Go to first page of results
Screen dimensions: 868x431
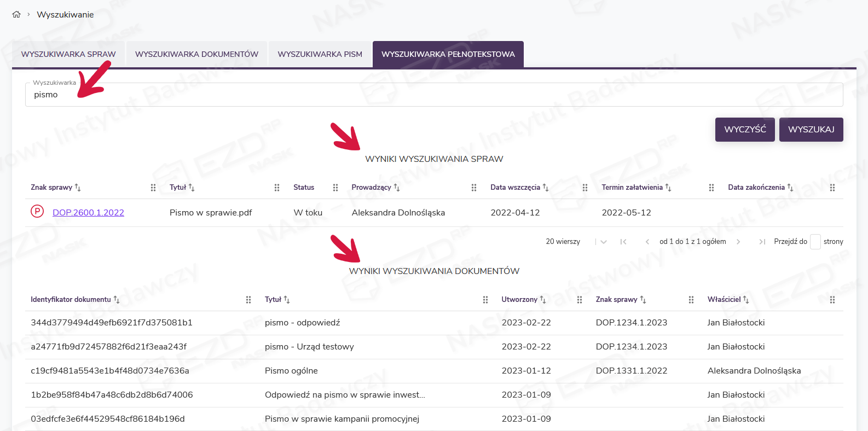coord(623,242)
